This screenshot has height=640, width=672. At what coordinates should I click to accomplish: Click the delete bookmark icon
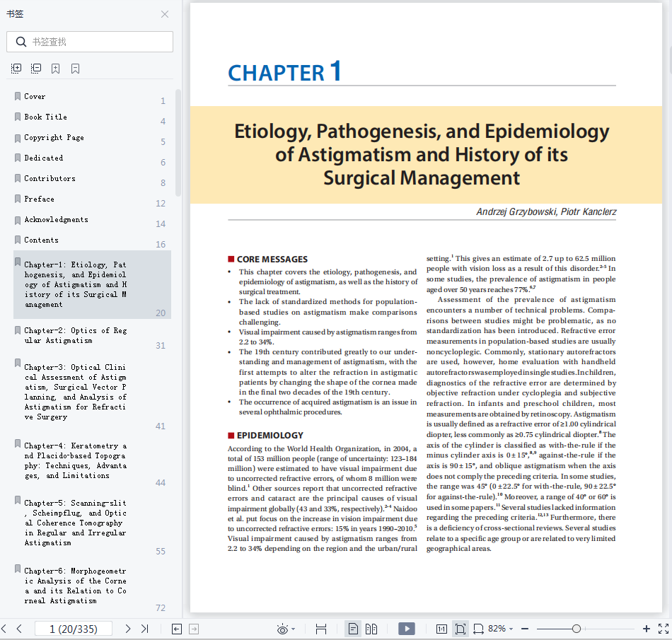(76, 69)
